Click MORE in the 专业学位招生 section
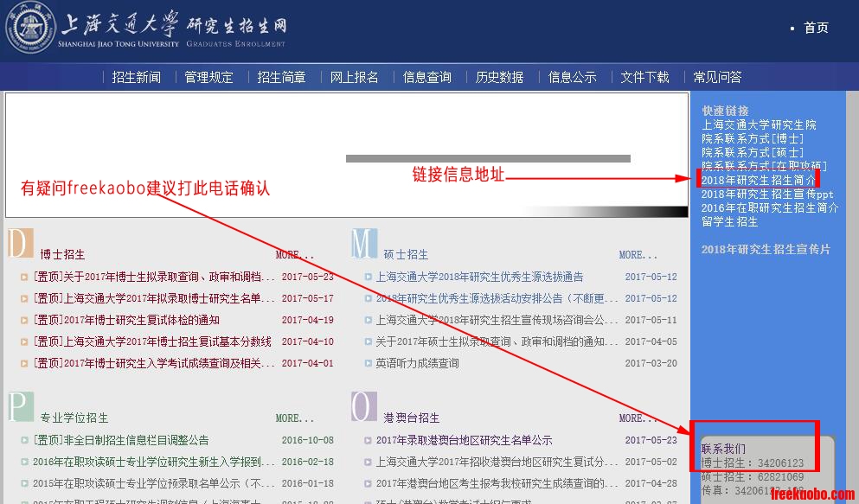Screen dimensions: 859x504 click(x=295, y=418)
